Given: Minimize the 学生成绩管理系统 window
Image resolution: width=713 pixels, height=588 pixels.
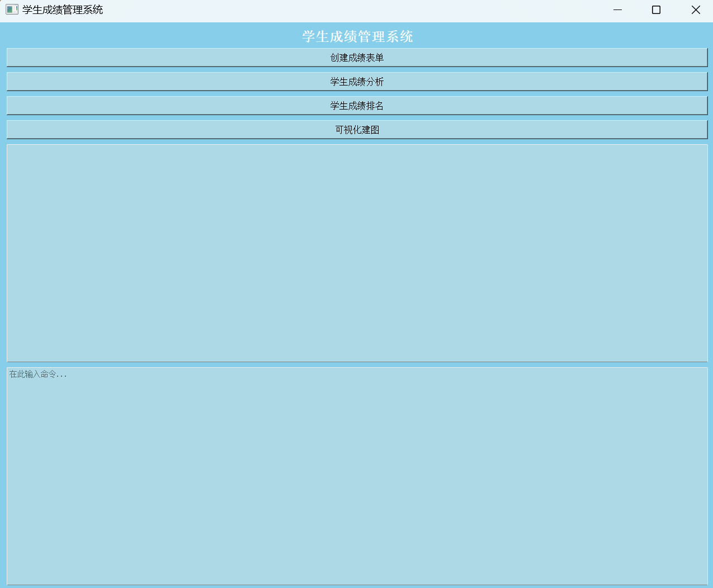Looking at the screenshot, I should [x=617, y=10].
